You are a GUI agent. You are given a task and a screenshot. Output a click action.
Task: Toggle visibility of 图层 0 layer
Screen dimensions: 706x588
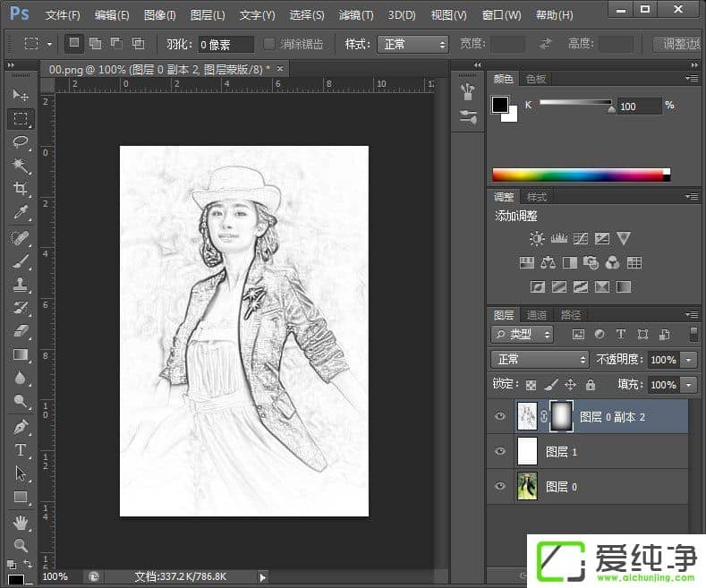tap(500, 487)
